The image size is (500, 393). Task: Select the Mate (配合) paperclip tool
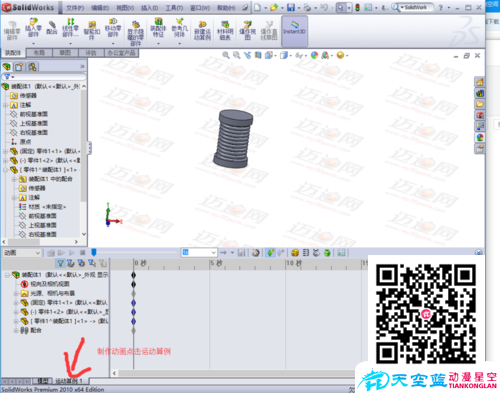pos(52,28)
